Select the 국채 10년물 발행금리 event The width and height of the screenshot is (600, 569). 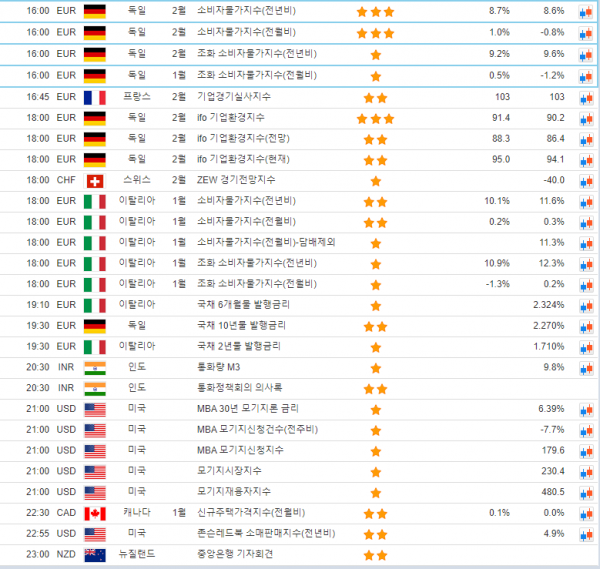click(x=241, y=326)
